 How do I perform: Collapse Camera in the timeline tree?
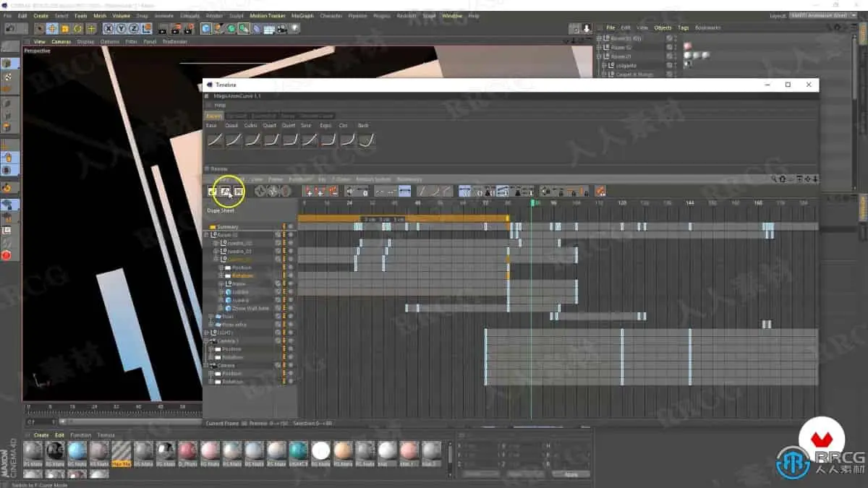[206, 365]
